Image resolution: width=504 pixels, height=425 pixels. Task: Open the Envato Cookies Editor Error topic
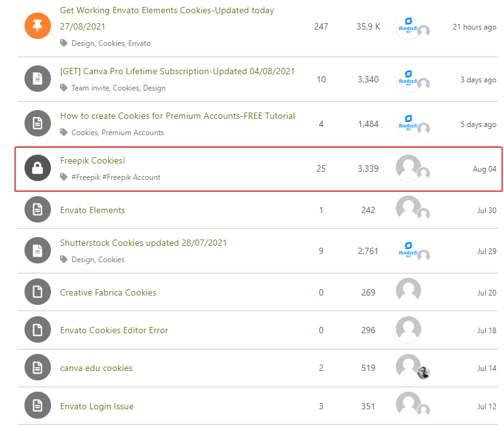(114, 330)
